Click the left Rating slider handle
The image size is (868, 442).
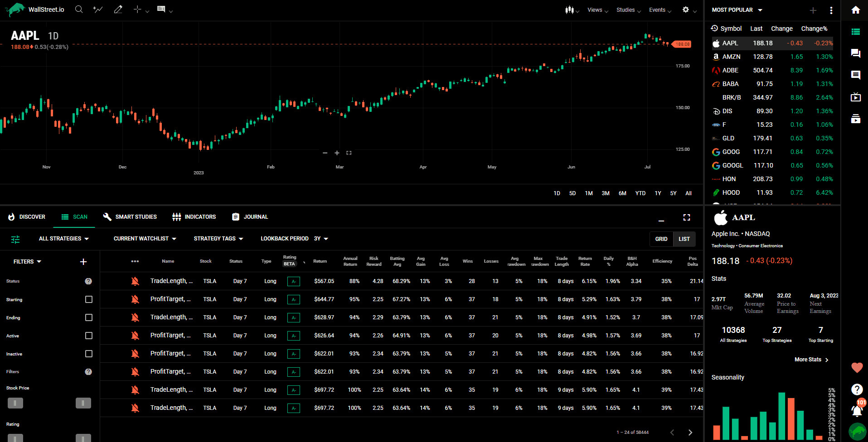[x=15, y=438]
